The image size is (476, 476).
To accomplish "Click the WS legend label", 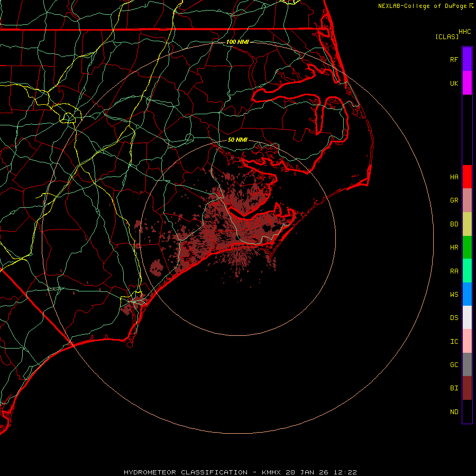I will [x=454, y=295].
